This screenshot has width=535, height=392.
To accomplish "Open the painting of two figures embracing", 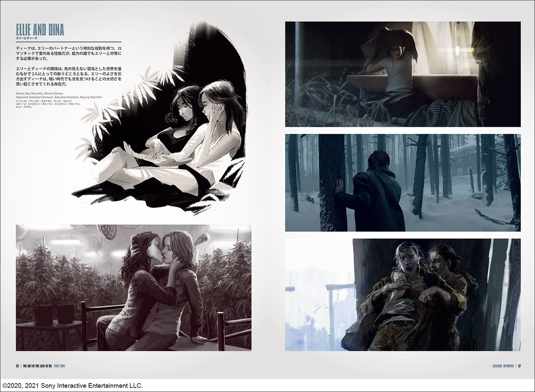I will pyautogui.click(x=403, y=295).
